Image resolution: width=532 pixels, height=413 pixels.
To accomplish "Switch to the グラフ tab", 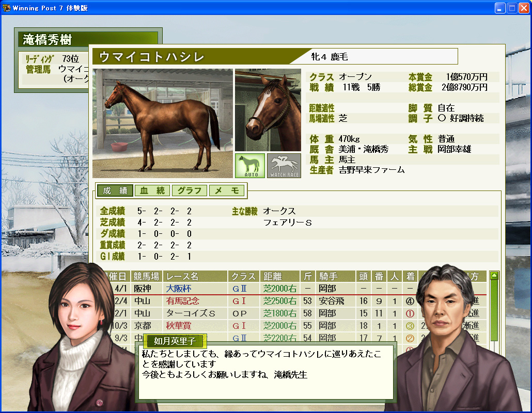I will 190,190.
